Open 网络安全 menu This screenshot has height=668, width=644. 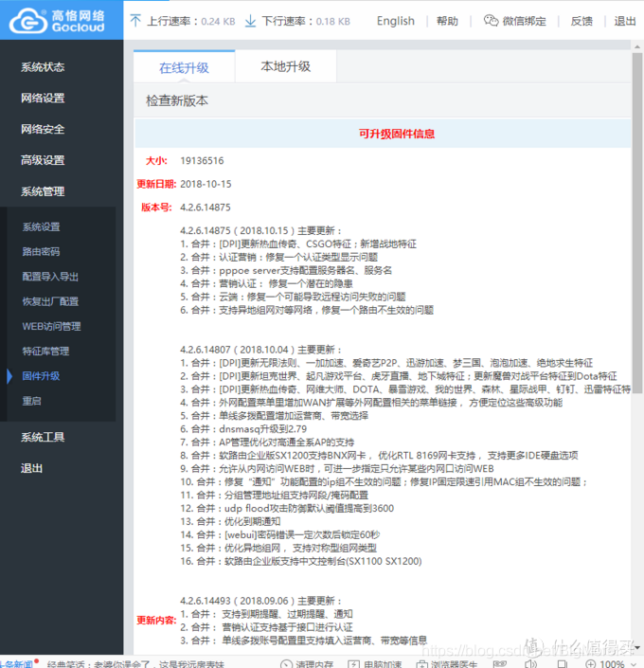coord(43,129)
